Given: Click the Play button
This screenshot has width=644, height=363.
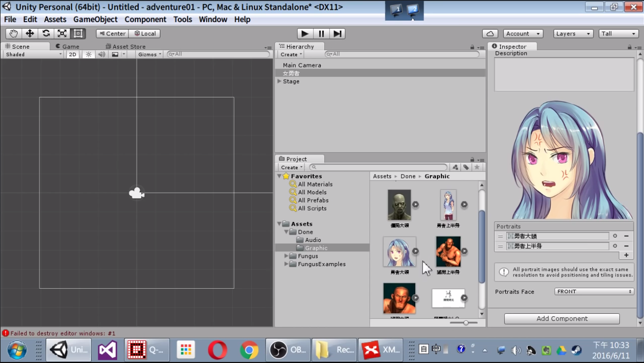Looking at the screenshot, I should point(305,33).
